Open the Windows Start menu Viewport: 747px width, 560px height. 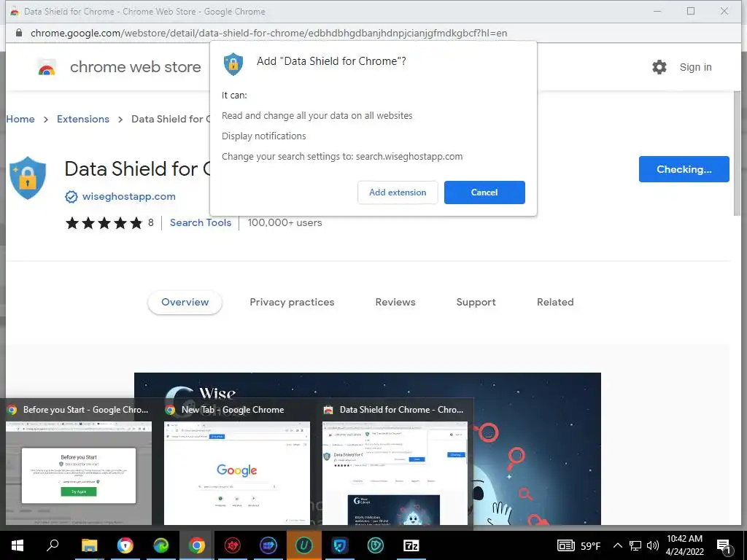(18, 545)
